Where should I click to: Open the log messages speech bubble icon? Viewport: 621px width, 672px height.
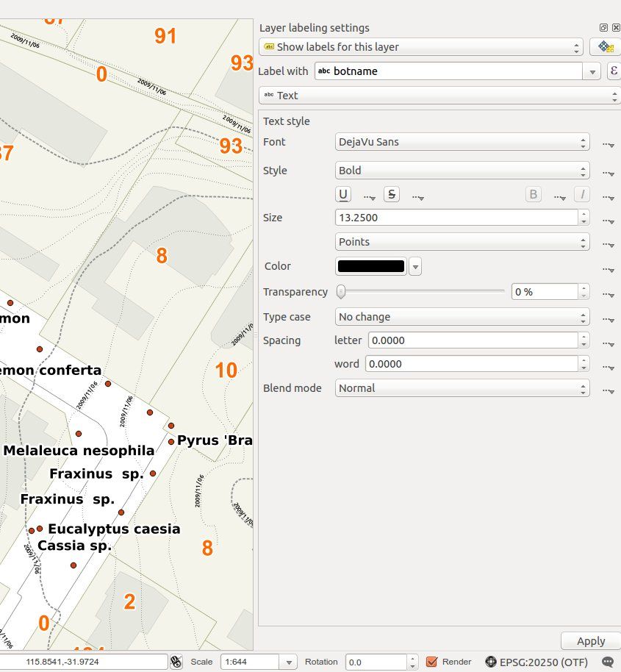pyautogui.click(x=608, y=662)
